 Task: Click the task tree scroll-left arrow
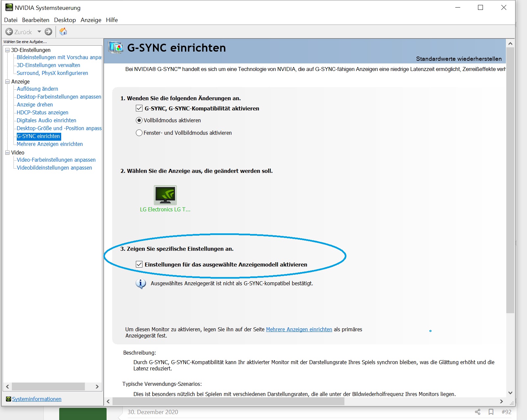(x=7, y=386)
